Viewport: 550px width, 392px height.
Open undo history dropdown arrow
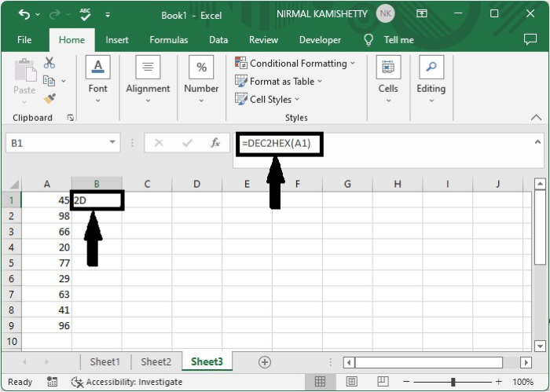click(x=38, y=15)
